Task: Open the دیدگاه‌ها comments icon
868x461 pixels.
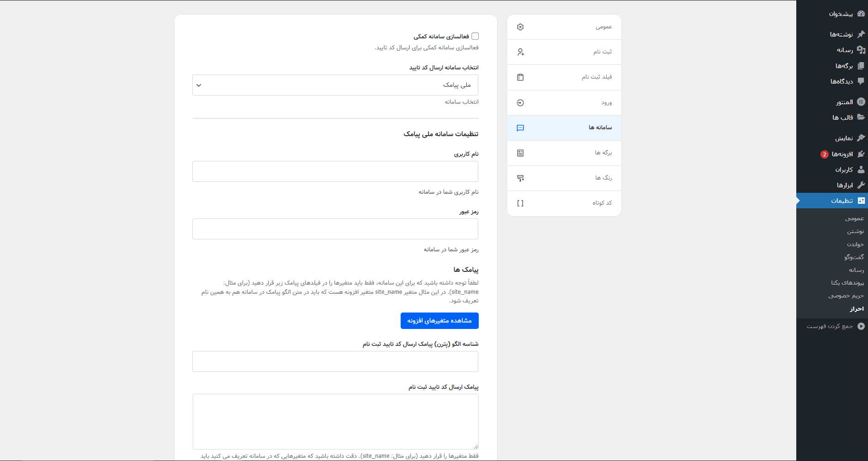Action: coord(861,81)
